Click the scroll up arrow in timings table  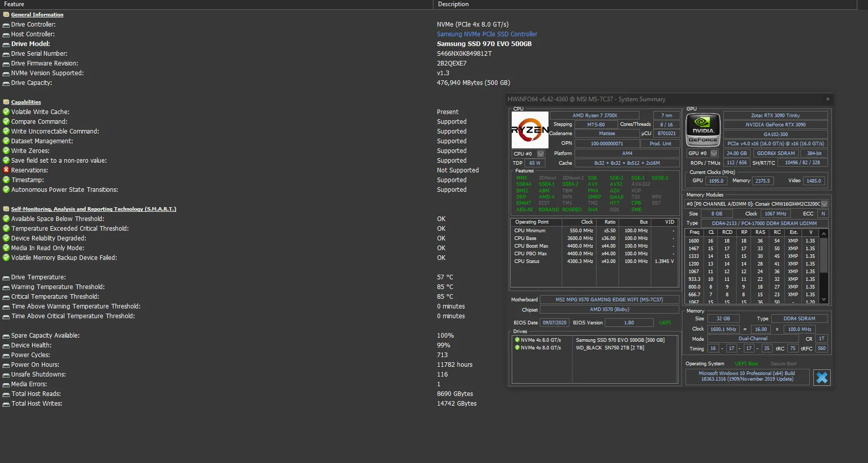(x=824, y=233)
